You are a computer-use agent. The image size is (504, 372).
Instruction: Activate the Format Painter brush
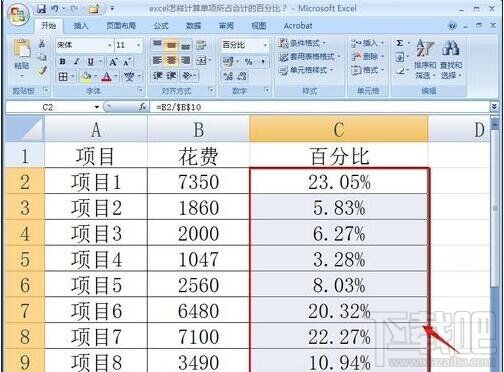[x=42, y=70]
